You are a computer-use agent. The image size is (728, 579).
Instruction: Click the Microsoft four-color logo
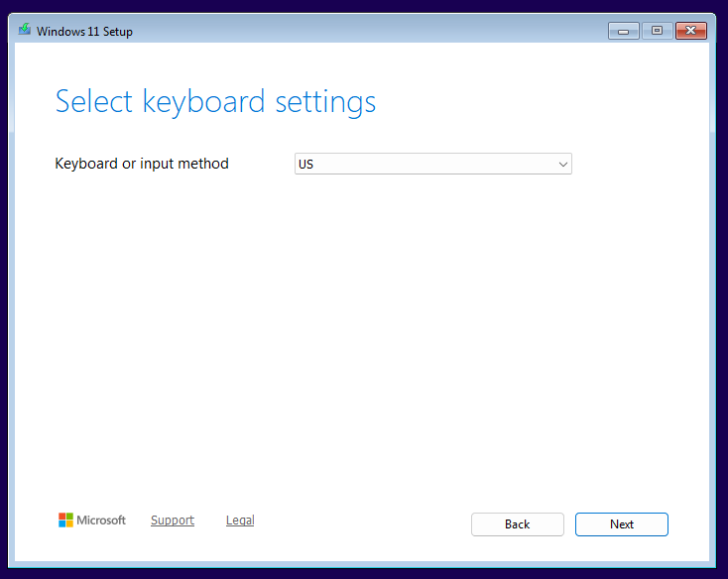(x=65, y=521)
